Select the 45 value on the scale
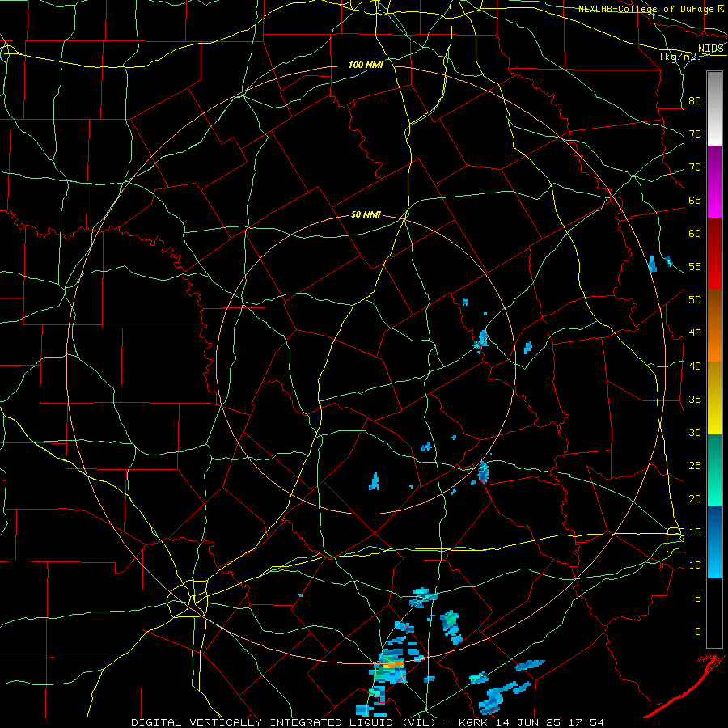728x728 pixels. (695, 333)
